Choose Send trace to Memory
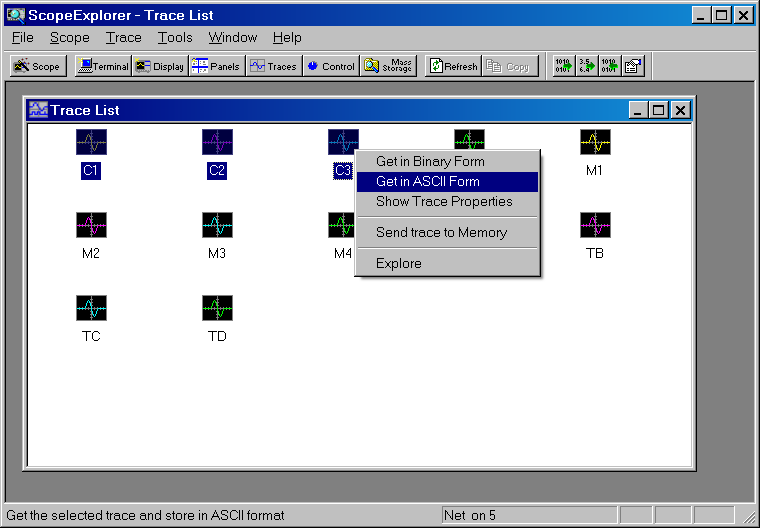The height and width of the screenshot is (528, 760). [x=447, y=232]
